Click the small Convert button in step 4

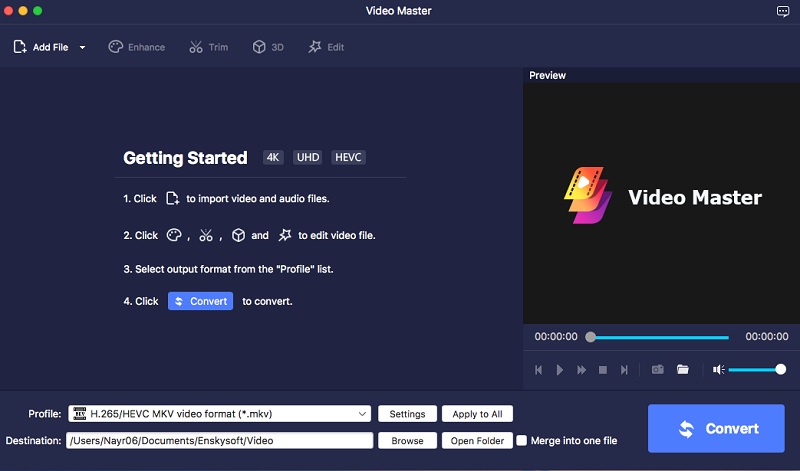pos(201,301)
